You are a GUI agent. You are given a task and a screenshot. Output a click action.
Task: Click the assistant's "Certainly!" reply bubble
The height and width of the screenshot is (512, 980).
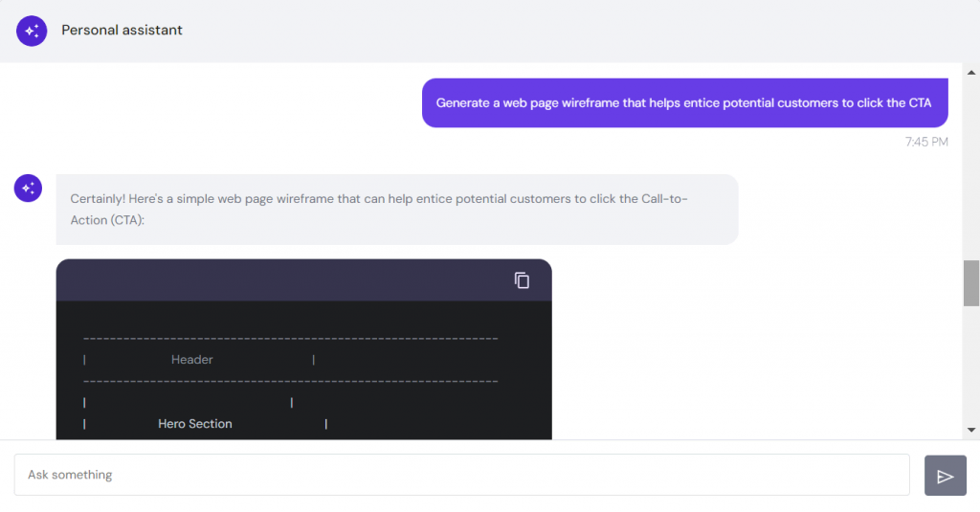click(x=396, y=209)
